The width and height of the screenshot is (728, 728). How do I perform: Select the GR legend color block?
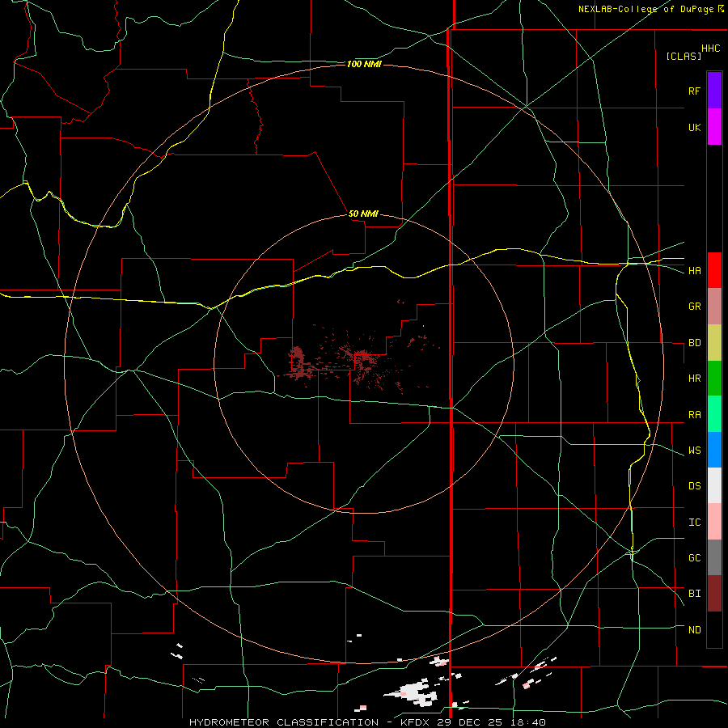[x=714, y=307]
